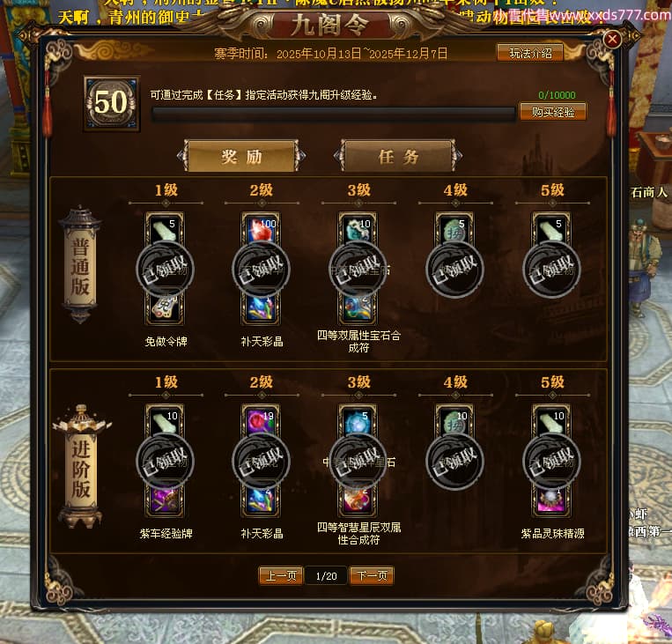Click the 1/20 page indicator

pyautogui.click(x=326, y=576)
